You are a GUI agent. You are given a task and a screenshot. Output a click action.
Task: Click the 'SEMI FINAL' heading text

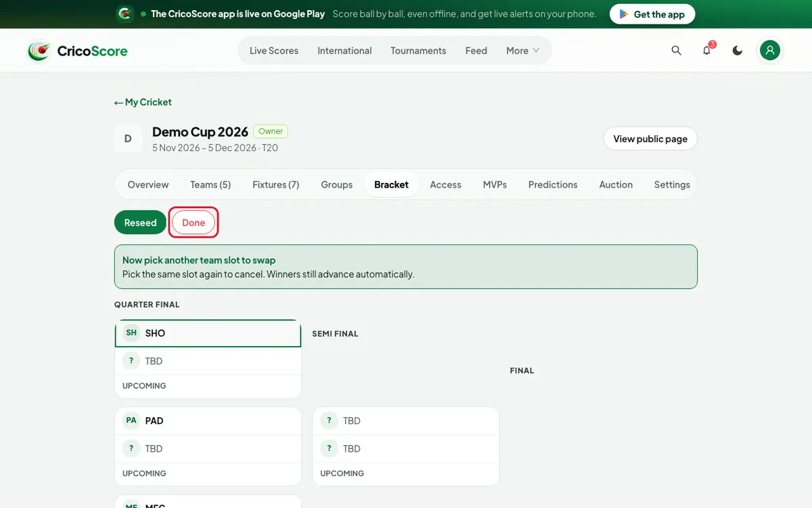pyautogui.click(x=335, y=334)
